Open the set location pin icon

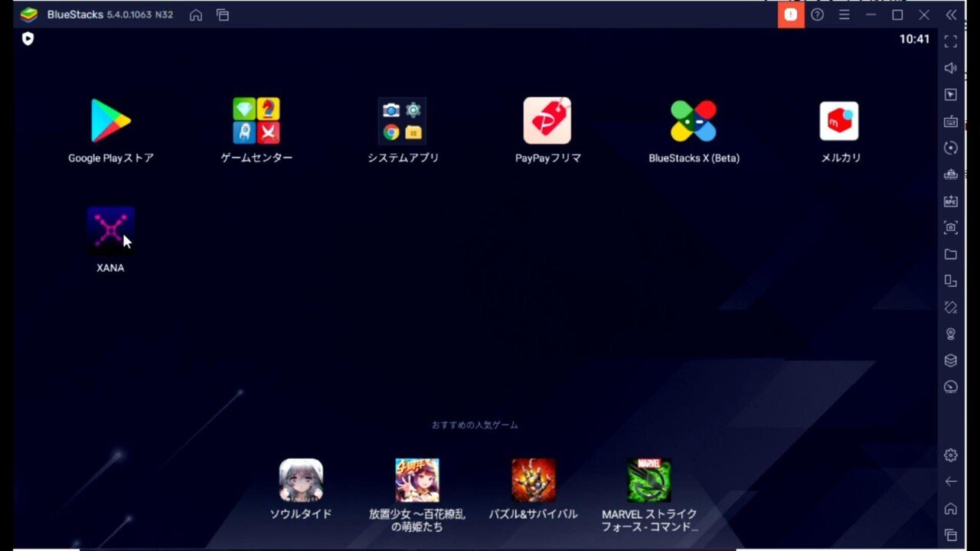(951, 334)
